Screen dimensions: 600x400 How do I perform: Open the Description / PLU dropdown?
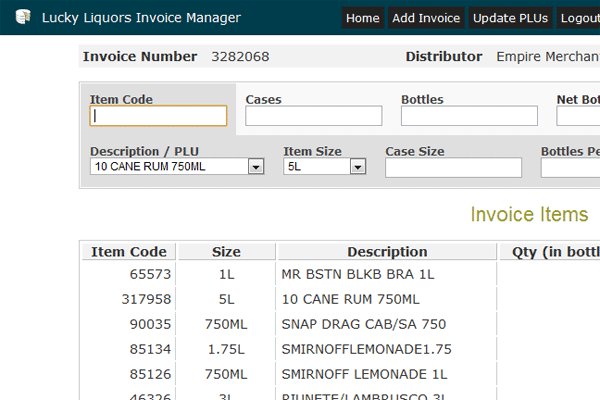177,167
